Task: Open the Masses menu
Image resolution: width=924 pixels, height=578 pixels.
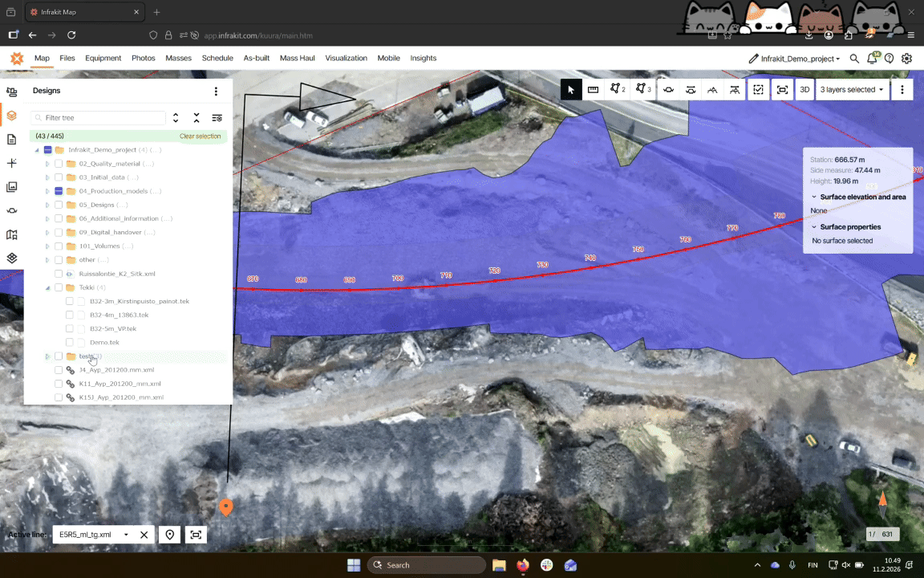Action: click(x=178, y=58)
